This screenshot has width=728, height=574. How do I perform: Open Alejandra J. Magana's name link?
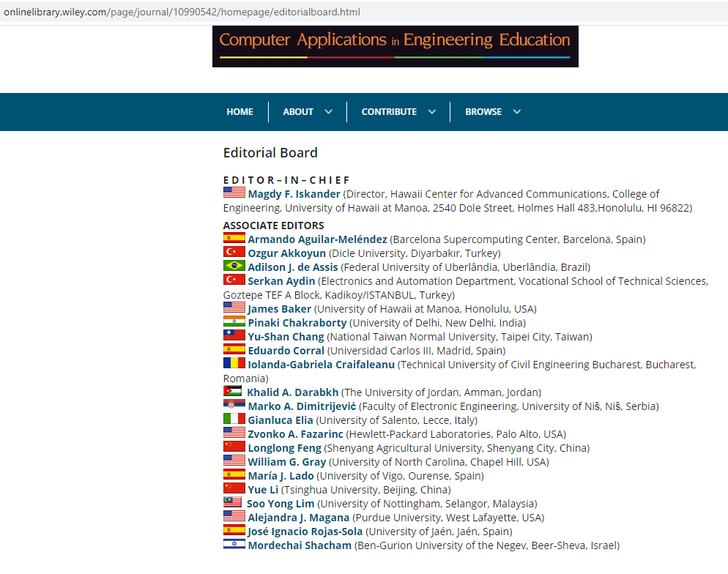pos(299,518)
